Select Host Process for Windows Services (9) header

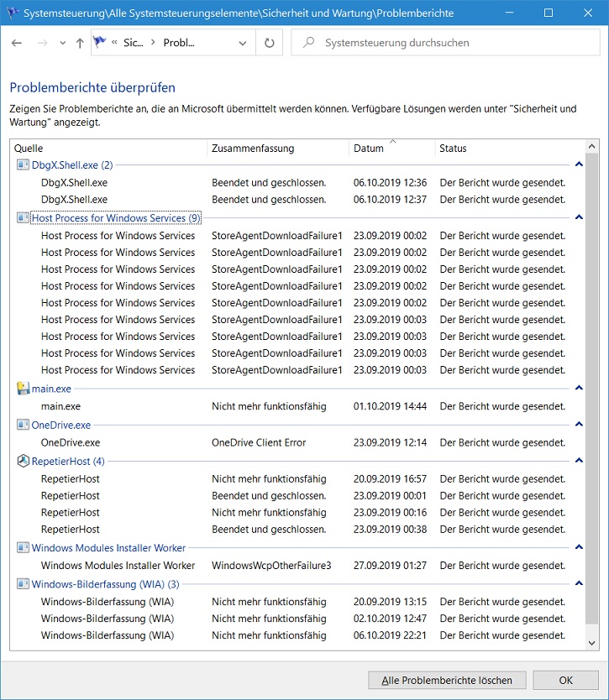pyautogui.click(x=116, y=218)
